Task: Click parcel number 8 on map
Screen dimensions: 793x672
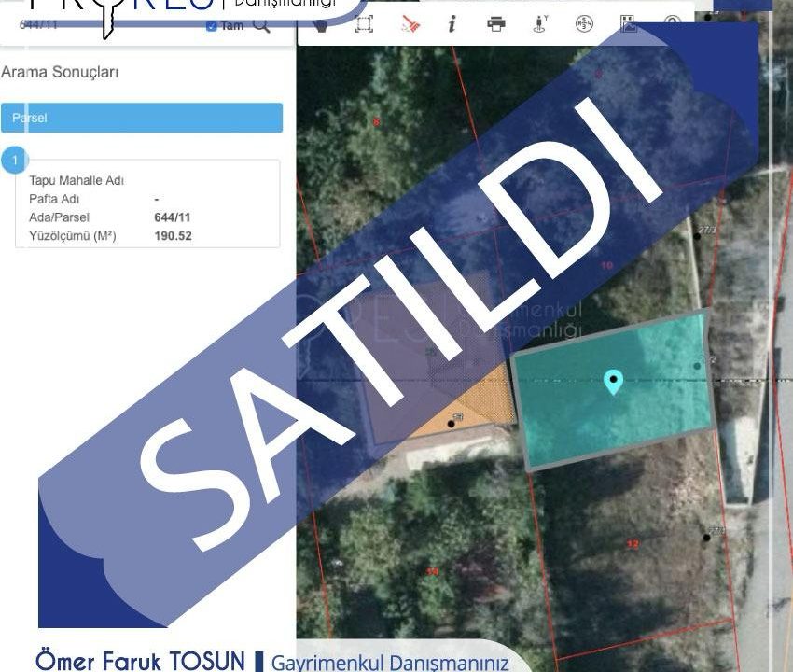Action: tap(376, 121)
